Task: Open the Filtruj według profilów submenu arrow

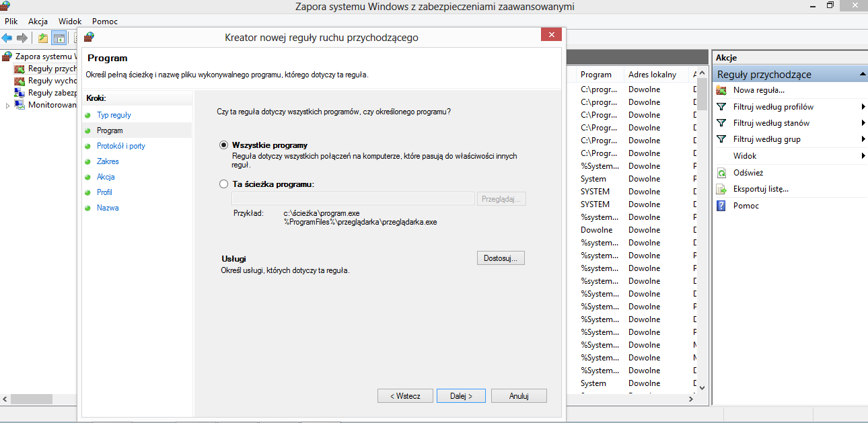Action: pos(863,107)
